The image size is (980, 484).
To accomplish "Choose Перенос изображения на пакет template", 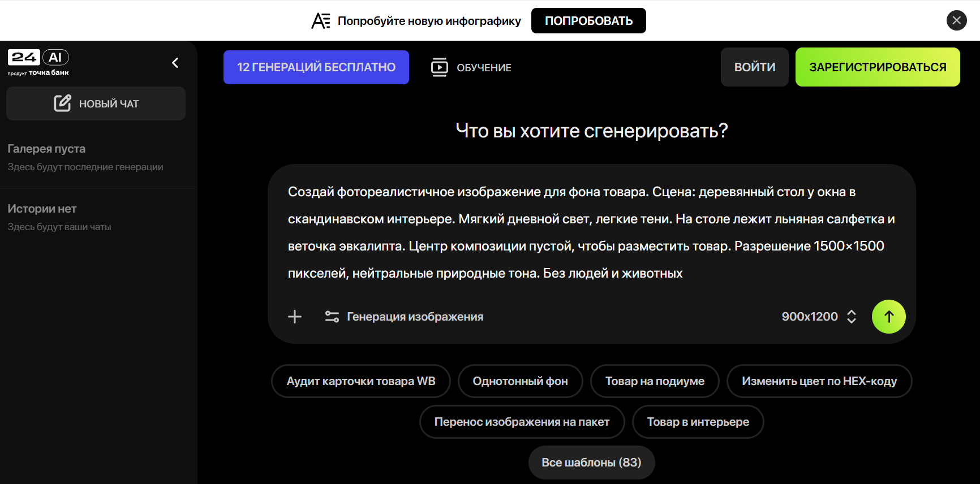I will tap(522, 422).
